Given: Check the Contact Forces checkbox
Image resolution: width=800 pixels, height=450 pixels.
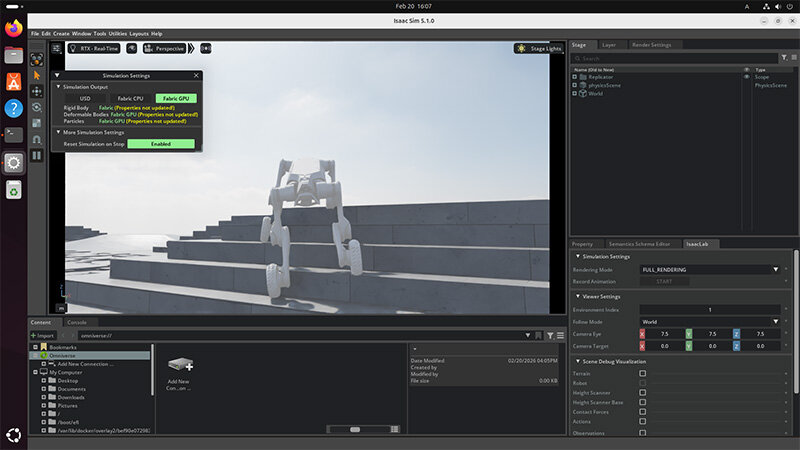Looking at the screenshot, I should click(x=640, y=412).
